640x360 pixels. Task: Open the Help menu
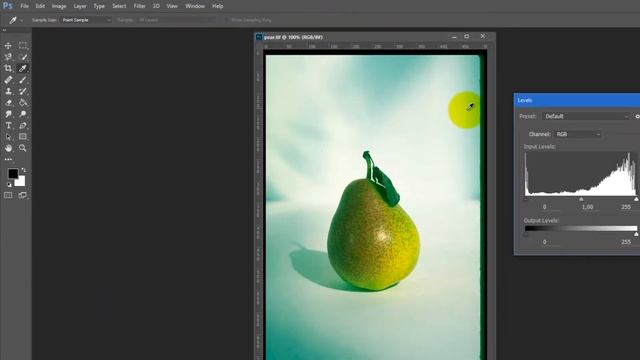click(217, 6)
